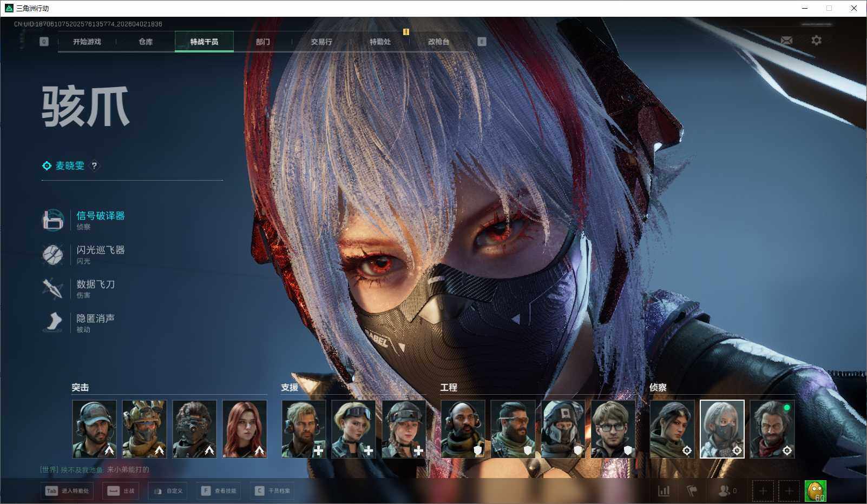
Task: Open the player avatar showing 60
Action: pos(816,491)
